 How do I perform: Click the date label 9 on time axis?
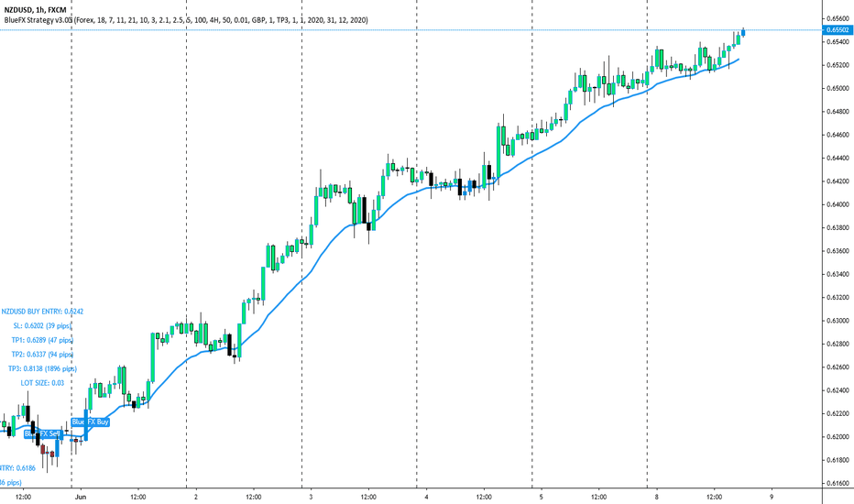pyautogui.click(x=772, y=497)
